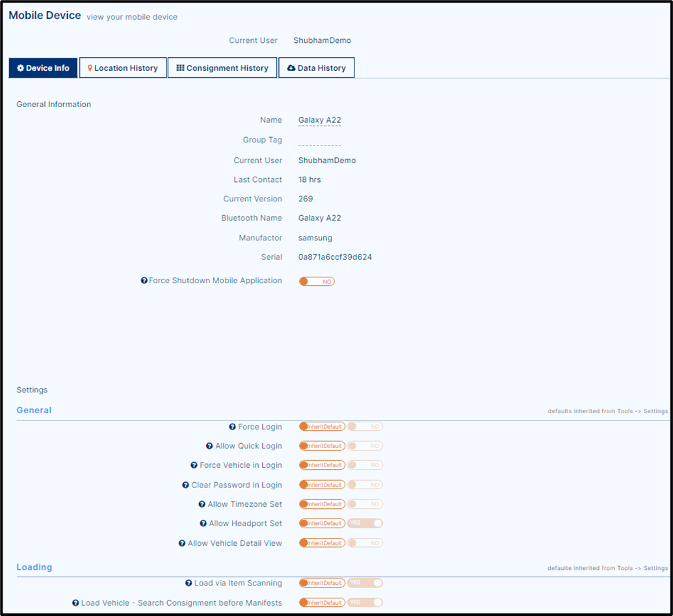Toggle InheritDefault for Load Vehicle Search Consignment
Screen dimensions: 673x616
tap(322, 603)
